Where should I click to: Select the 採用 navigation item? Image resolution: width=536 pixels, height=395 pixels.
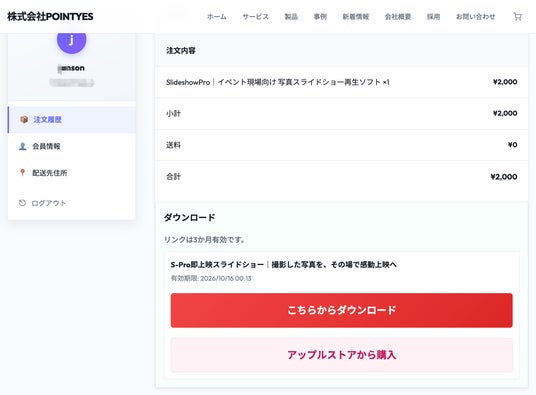[x=433, y=16]
